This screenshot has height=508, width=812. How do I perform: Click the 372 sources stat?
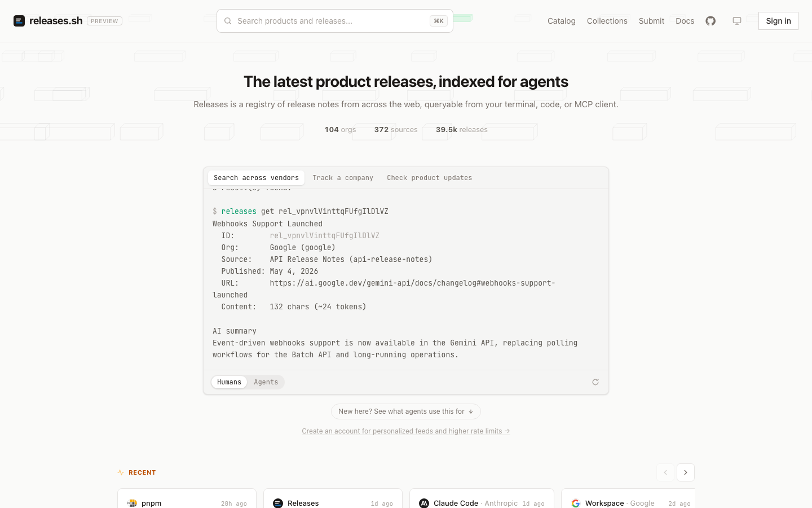[396, 130]
